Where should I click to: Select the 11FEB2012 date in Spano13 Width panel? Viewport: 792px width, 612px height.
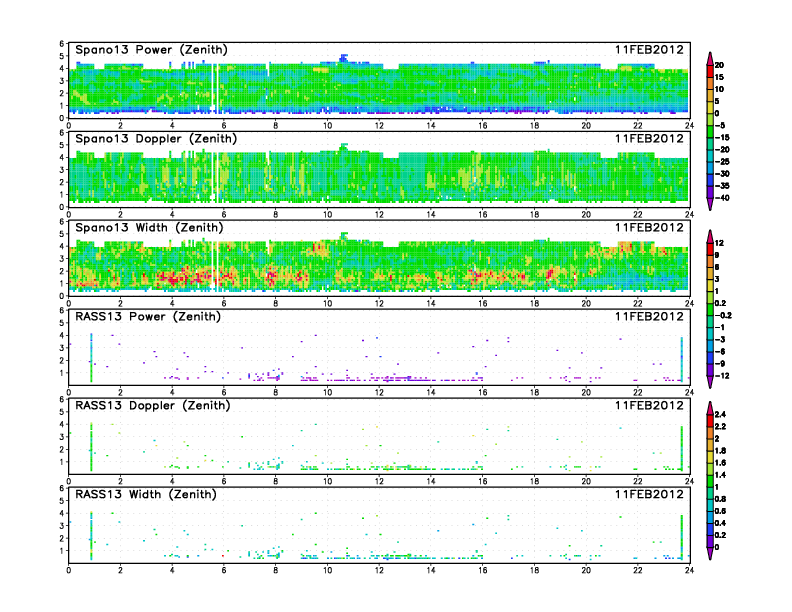(x=649, y=227)
